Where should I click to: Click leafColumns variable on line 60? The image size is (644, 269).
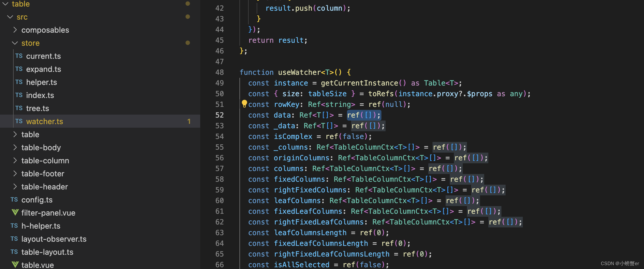(x=297, y=200)
